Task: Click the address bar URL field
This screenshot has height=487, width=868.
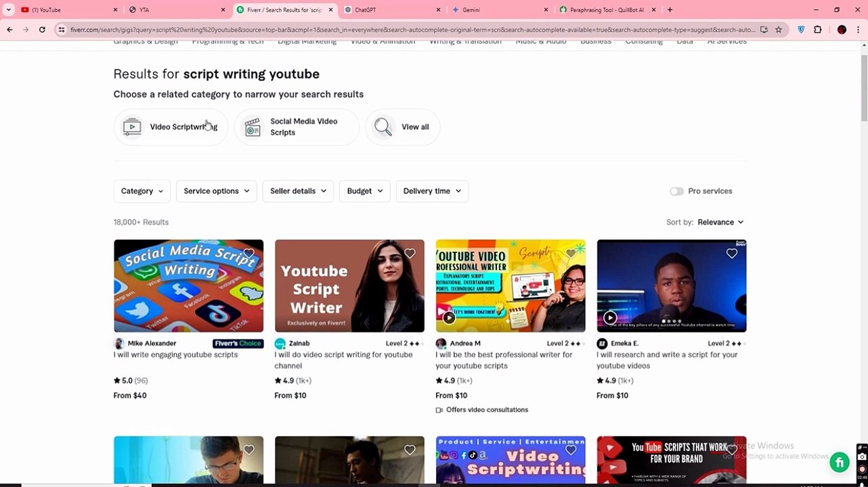Action: click(412, 30)
